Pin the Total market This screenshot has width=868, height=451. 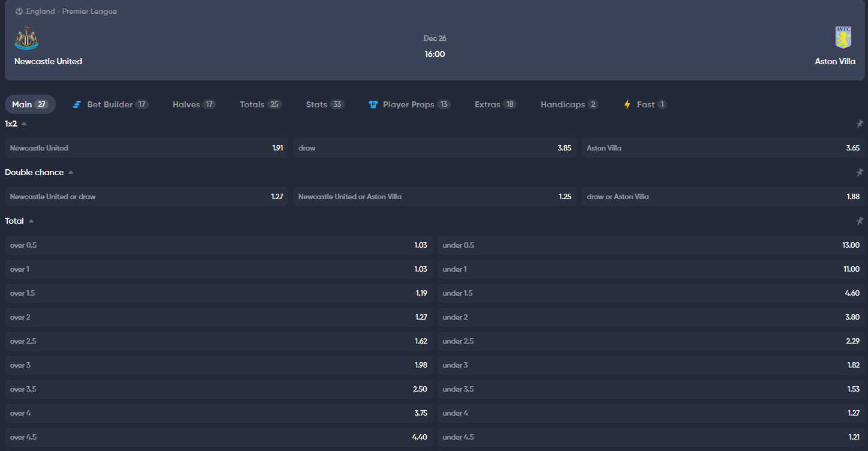[x=860, y=221]
